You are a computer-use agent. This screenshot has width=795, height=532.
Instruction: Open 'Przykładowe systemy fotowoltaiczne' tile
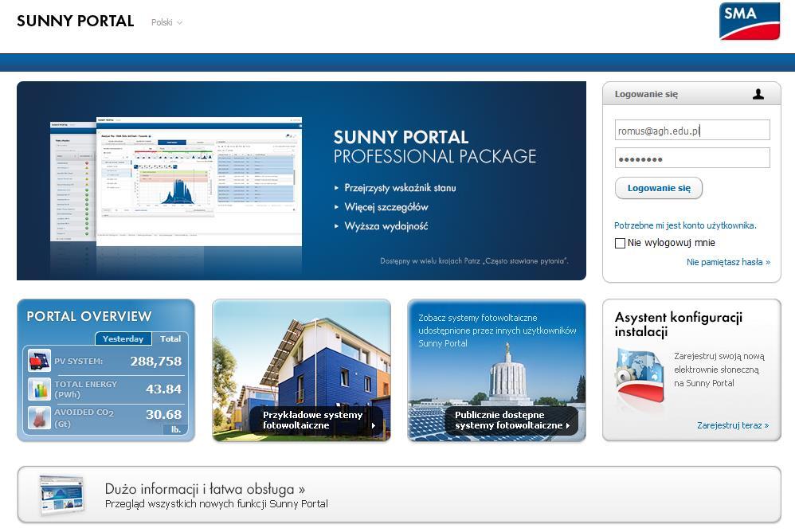point(301,370)
